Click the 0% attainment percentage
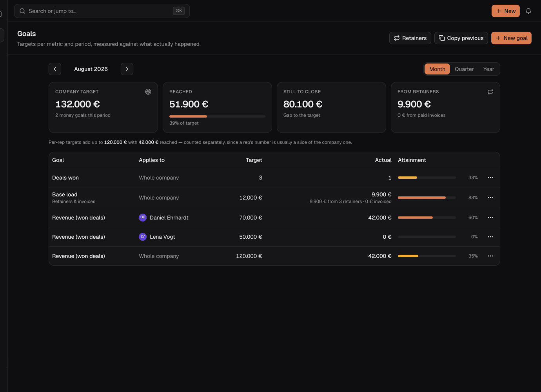Viewport: 541px width, 392px height. tap(474, 237)
